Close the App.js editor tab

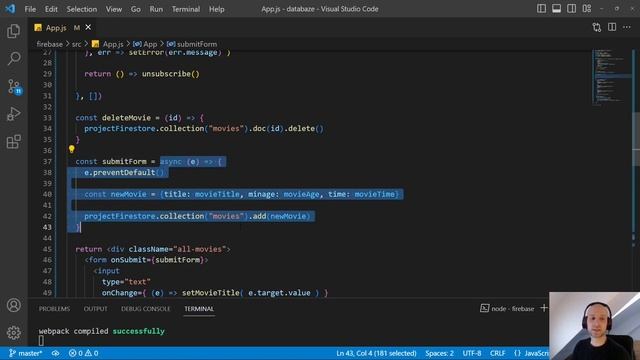click(88, 27)
